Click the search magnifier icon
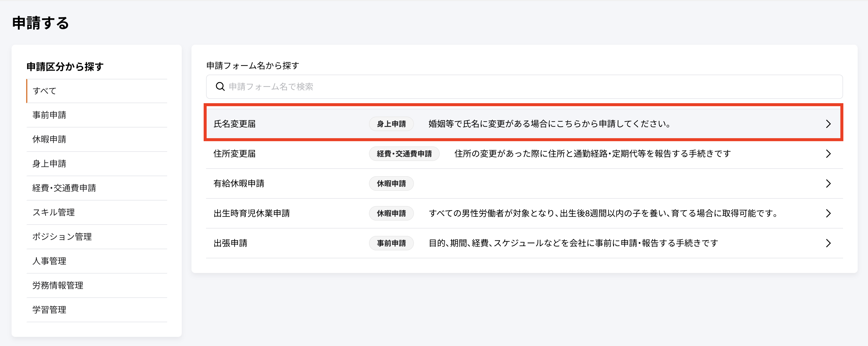 [220, 87]
